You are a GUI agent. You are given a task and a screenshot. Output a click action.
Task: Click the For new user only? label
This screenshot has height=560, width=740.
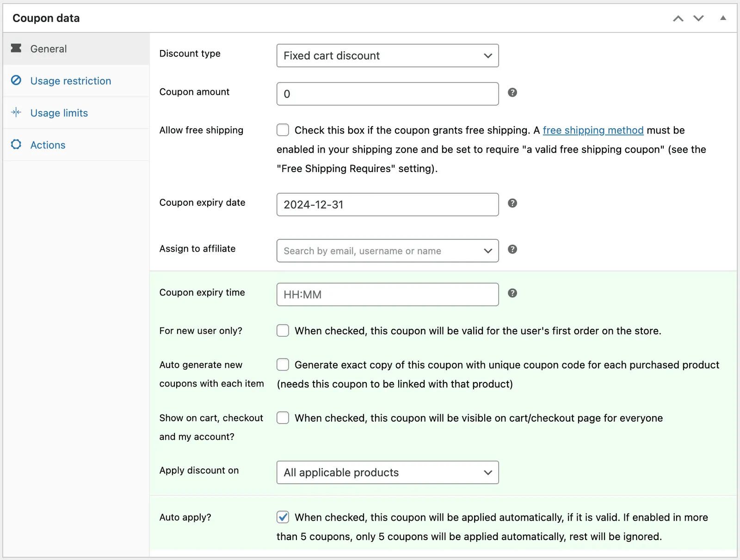tap(201, 331)
